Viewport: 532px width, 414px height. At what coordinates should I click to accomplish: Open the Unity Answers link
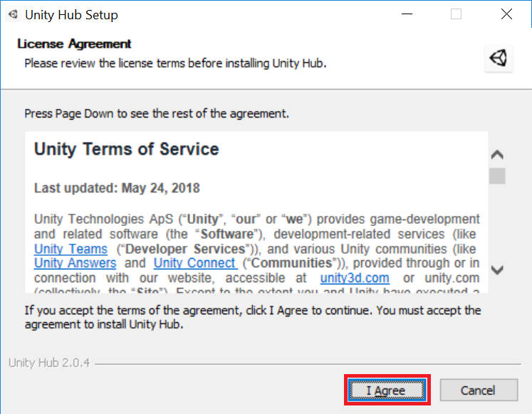click(x=75, y=263)
